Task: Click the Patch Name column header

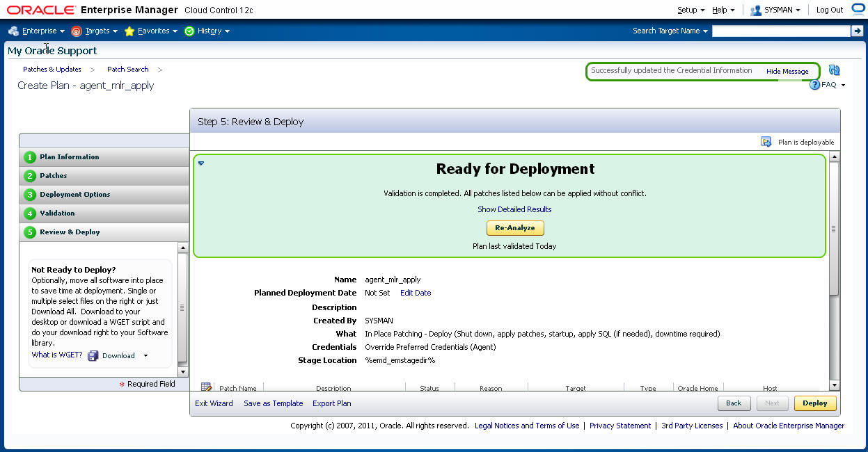Action: click(238, 388)
